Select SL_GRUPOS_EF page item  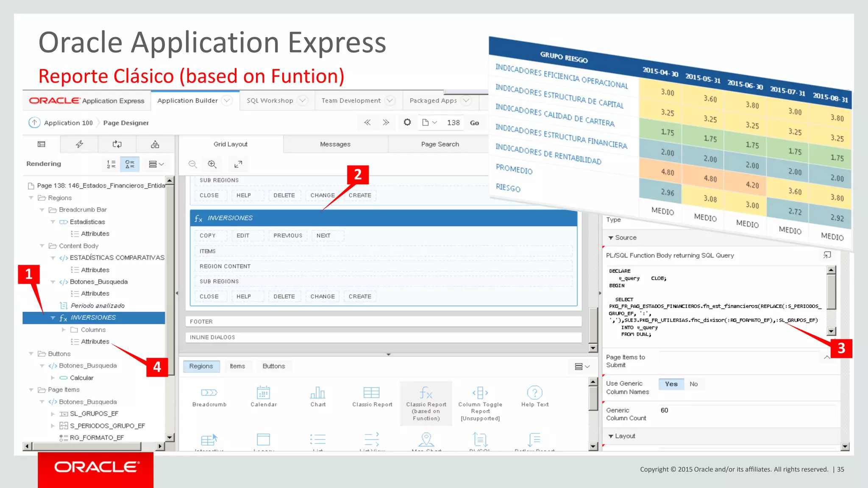(94, 414)
